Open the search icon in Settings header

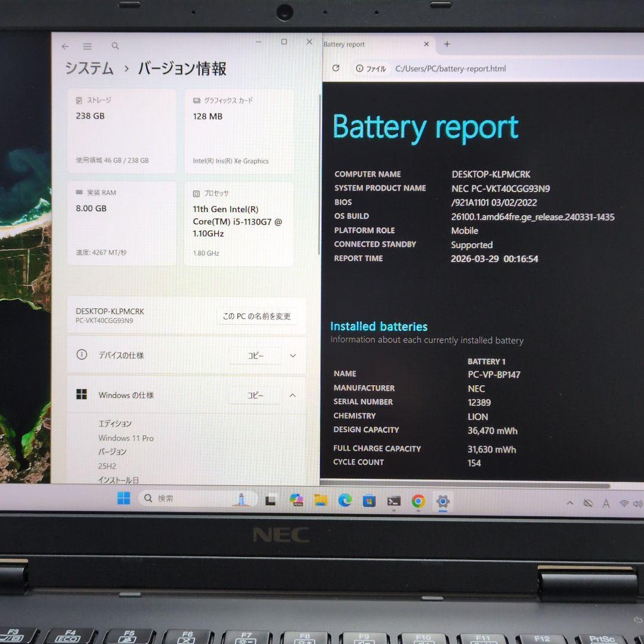click(116, 46)
